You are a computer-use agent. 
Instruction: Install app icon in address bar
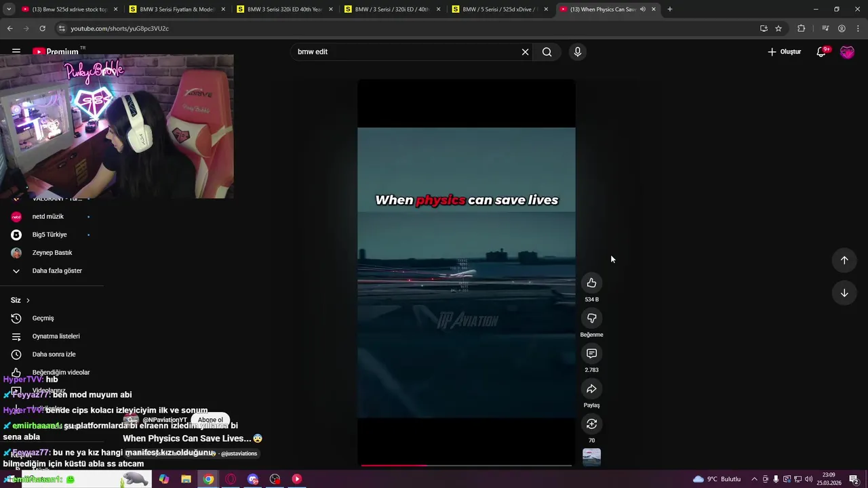pyautogui.click(x=764, y=28)
